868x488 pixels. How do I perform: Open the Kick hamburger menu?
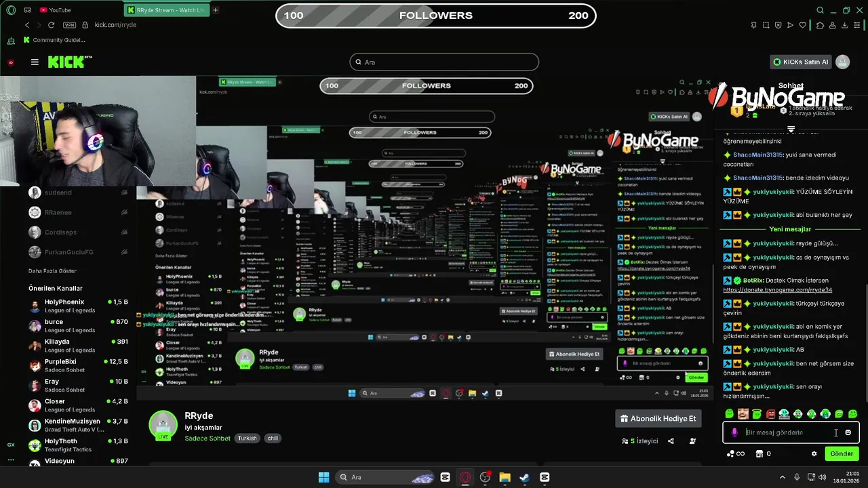click(x=35, y=62)
